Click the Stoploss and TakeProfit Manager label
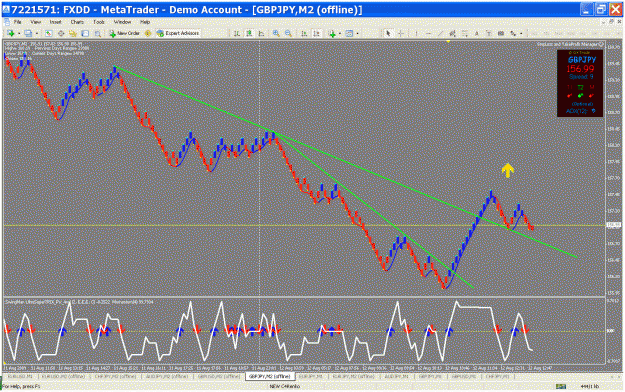The height and width of the screenshot is (392, 625). [x=568, y=44]
